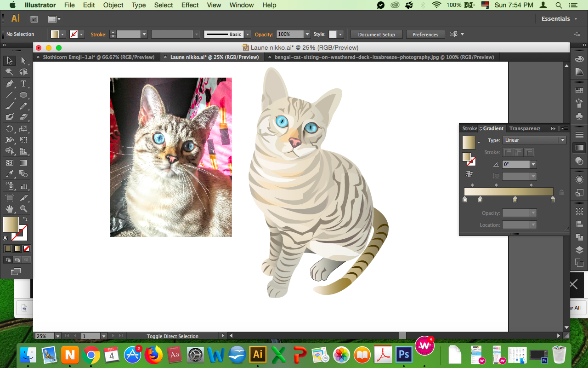Switch to the Transparency panel tab
Screen dimensions: 588x368
525,128
